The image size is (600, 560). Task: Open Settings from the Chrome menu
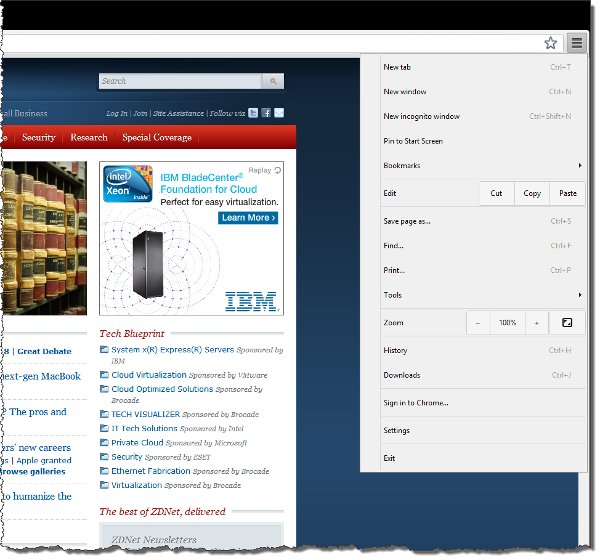(397, 430)
